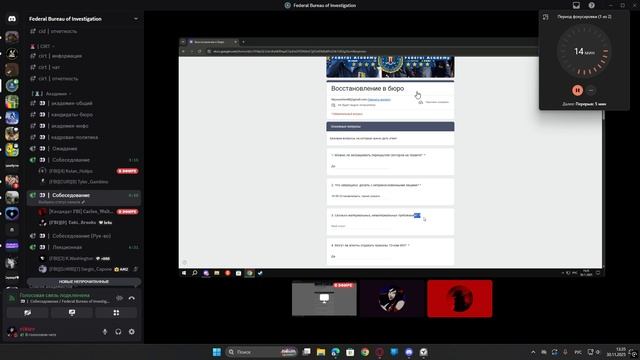The width and height of the screenshot is (640, 360).
Task: Open Google Chrome from the taskbar
Action: click(x=365, y=352)
